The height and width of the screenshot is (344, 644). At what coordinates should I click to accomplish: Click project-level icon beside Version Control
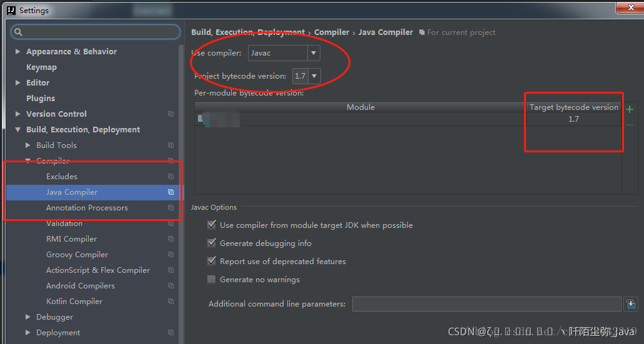(171, 114)
